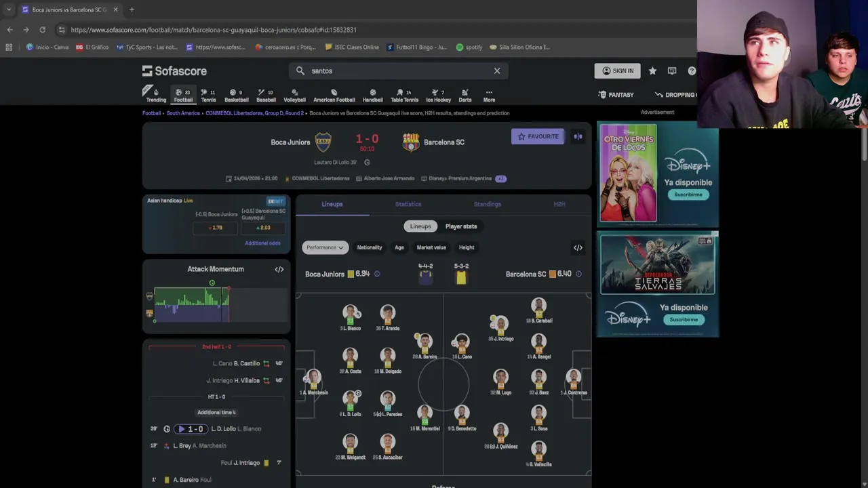868x488 pixels.
Task: Click player 9 D. Benedetto on pitch
Action: pyautogui.click(x=462, y=418)
